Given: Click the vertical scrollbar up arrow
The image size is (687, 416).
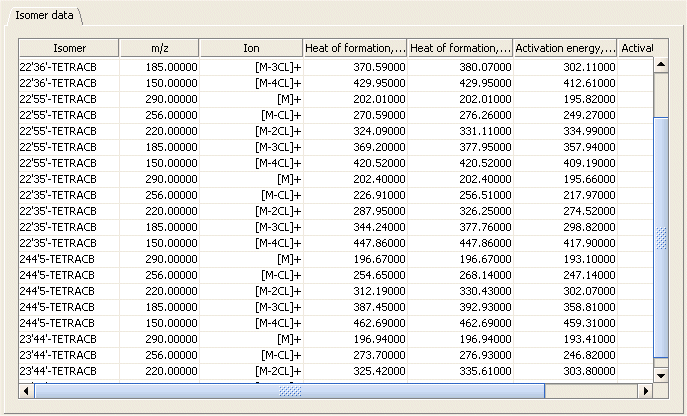Looking at the screenshot, I should tap(660, 65).
